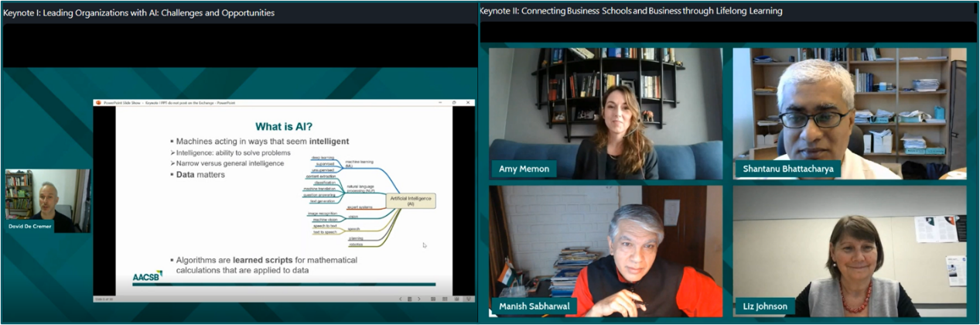Select Manish Sabharwal's video tile
The image size is (980, 325).
(x=606, y=251)
